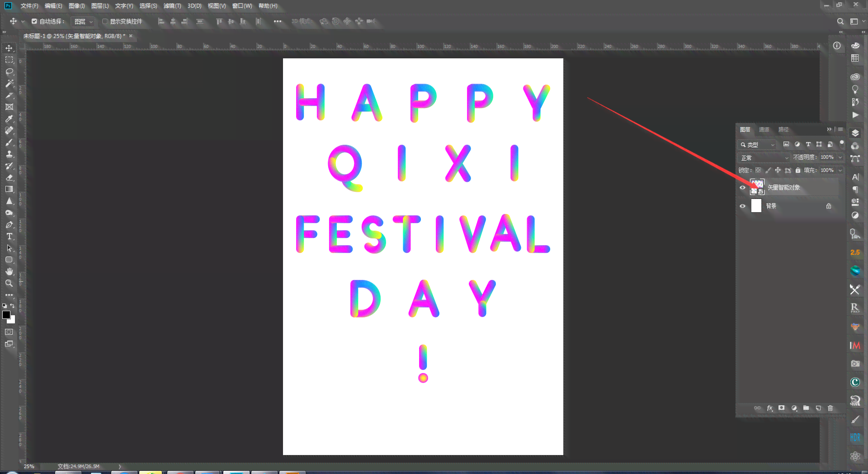Click the lock all padlock icon

798,170
